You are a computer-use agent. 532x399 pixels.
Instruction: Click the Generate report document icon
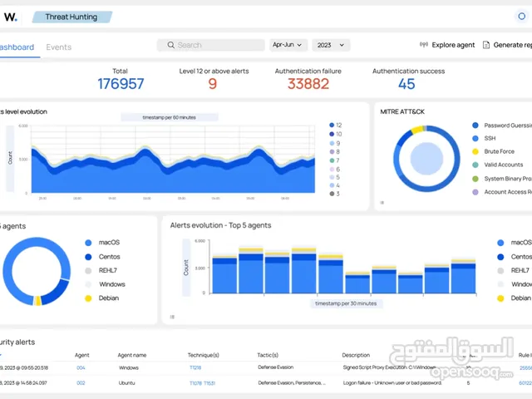[485, 45]
